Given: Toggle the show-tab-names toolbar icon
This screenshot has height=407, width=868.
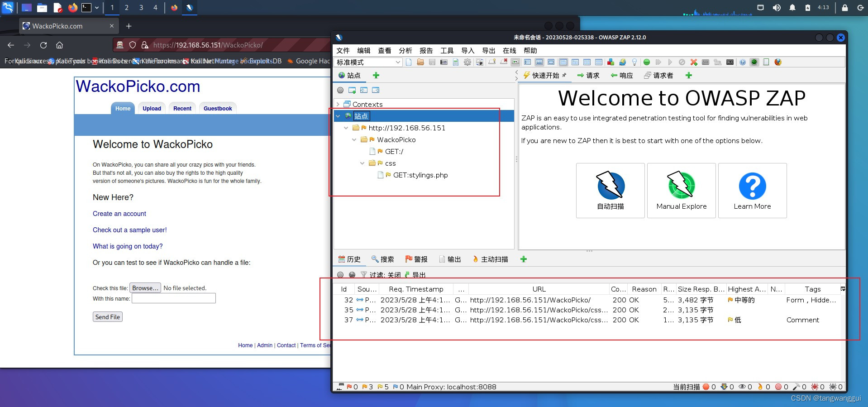Looking at the screenshot, I should (515, 62).
